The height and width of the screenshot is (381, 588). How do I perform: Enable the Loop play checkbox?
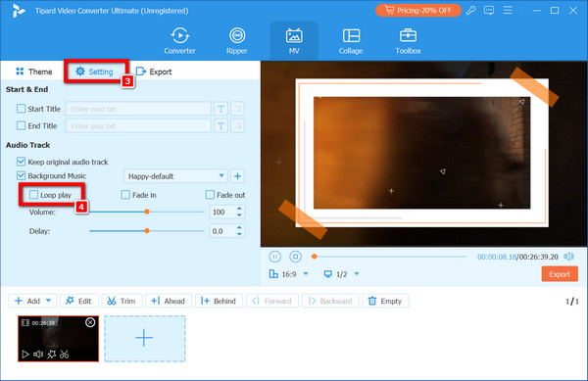point(33,195)
